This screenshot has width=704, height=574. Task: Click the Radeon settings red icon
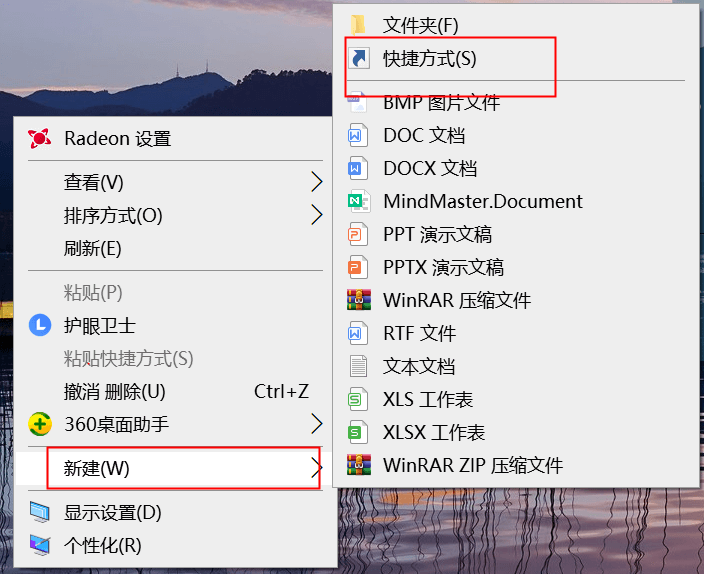coord(40,138)
